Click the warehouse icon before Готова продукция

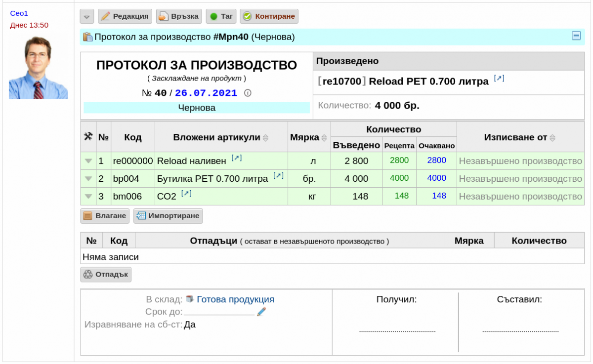pos(190,299)
